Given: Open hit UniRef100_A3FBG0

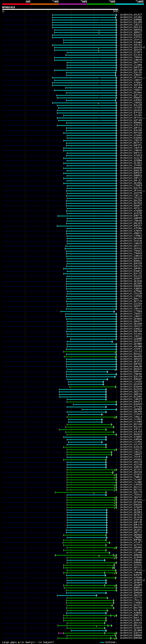Looking at the screenshot, I should [131, 100].
